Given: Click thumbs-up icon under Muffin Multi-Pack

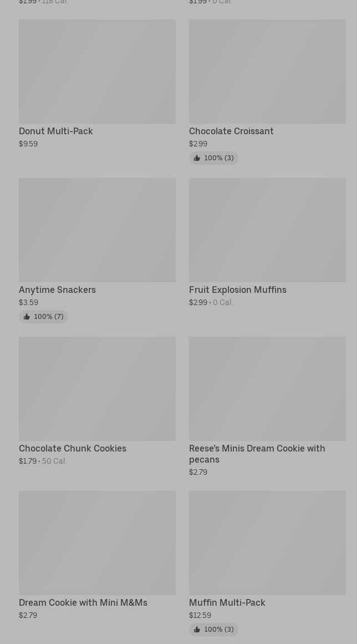Looking at the screenshot, I should tap(197, 630).
